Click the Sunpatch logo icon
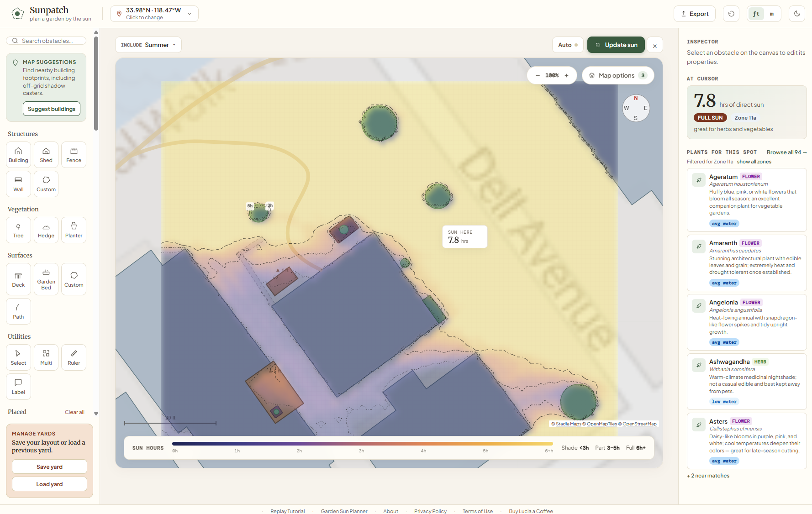 point(17,14)
